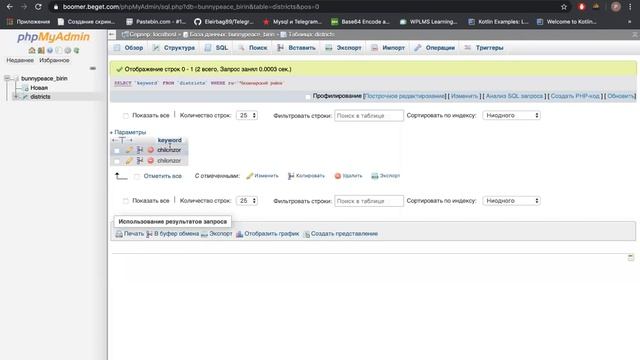
Task: Open Chrome profile avatar
Action: coord(616,7)
